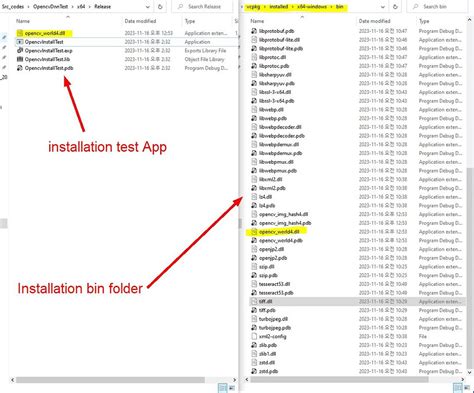Go to Src_codes folder in breadcrumb
Image resolution: width=474 pixels, height=393 pixels.
[13, 6]
